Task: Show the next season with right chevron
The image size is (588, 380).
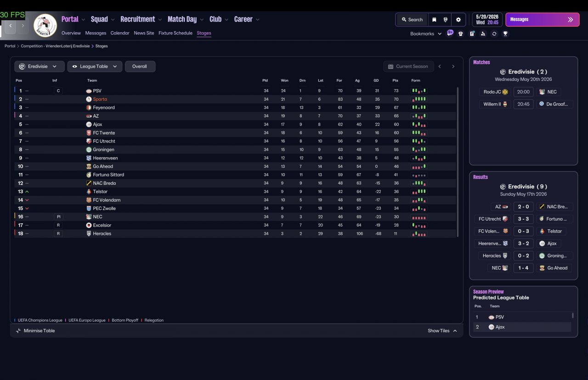Action: (x=453, y=67)
